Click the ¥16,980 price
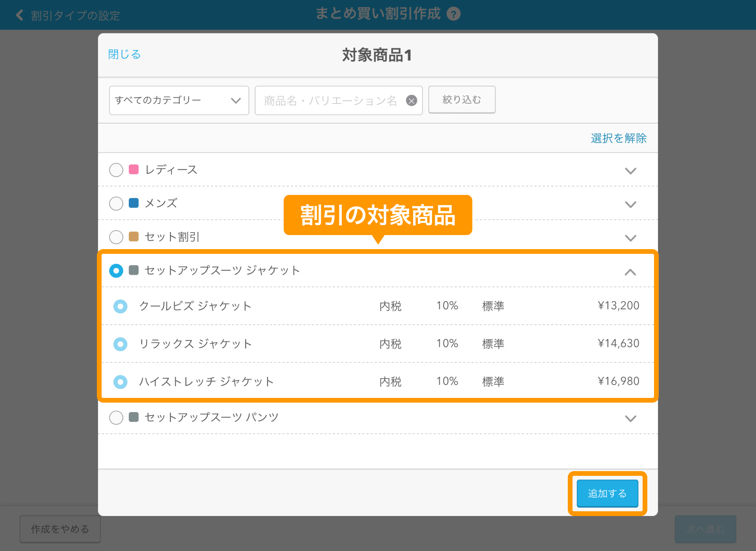The image size is (756, 551). point(619,381)
